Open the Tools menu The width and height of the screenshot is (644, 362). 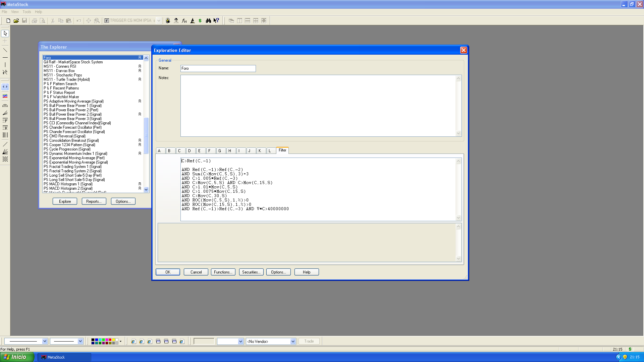pyautogui.click(x=27, y=12)
